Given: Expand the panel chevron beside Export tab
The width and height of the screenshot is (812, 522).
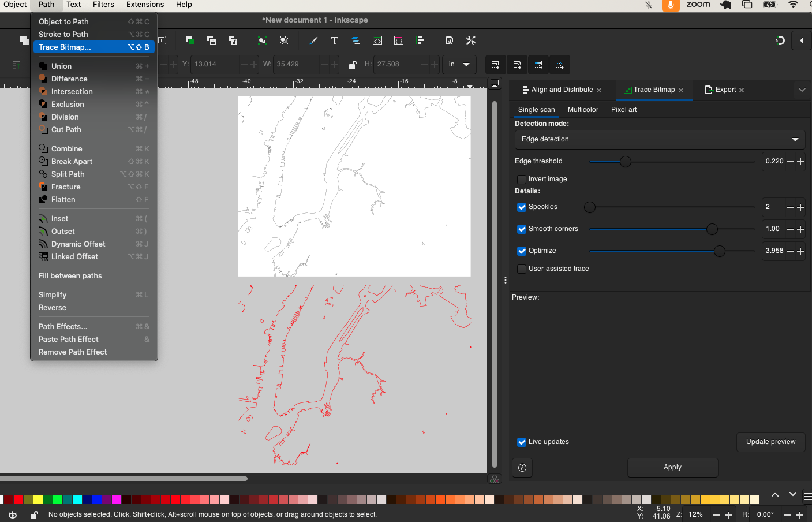Looking at the screenshot, I should (802, 90).
